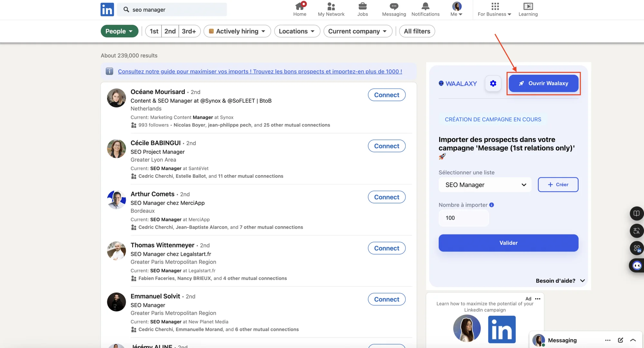Open Thomas Wittenmeyer's profile name link
The image size is (644, 348).
pyautogui.click(x=162, y=245)
